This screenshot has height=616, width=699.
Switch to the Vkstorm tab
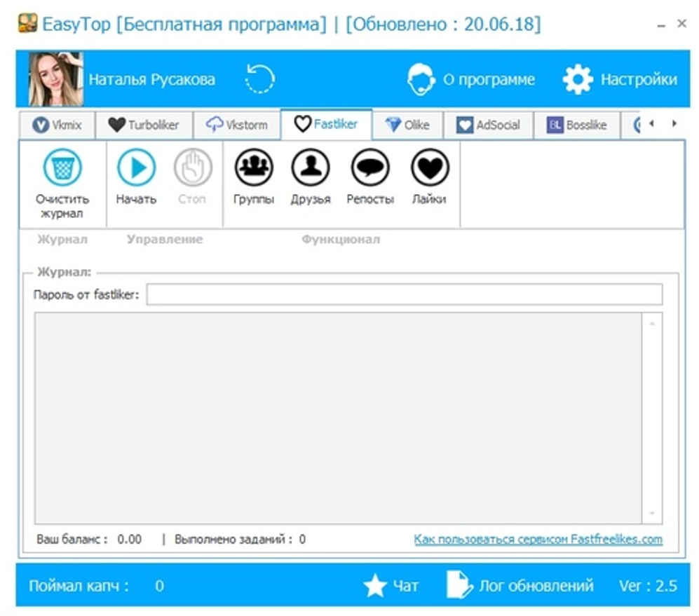(x=237, y=125)
